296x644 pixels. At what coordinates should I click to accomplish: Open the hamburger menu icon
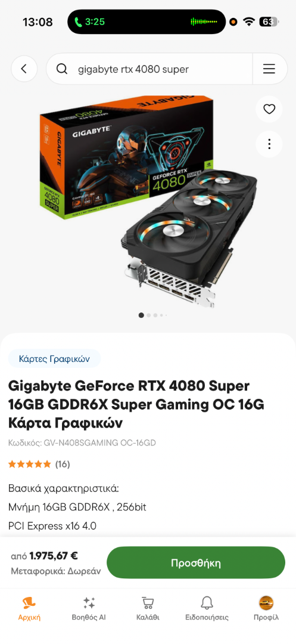(269, 69)
